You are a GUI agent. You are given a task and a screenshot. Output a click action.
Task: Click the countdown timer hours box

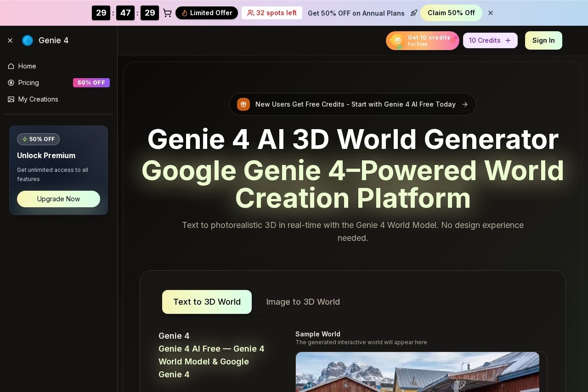click(101, 13)
